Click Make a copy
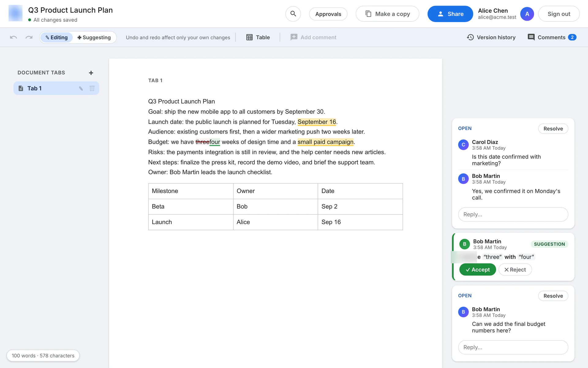The image size is (588, 368). 387,14
